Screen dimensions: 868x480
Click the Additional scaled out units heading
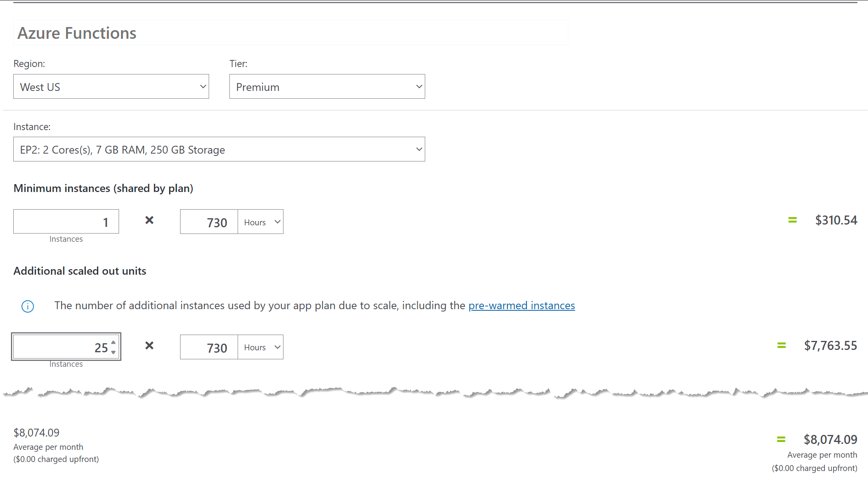click(x=80, y=271)
